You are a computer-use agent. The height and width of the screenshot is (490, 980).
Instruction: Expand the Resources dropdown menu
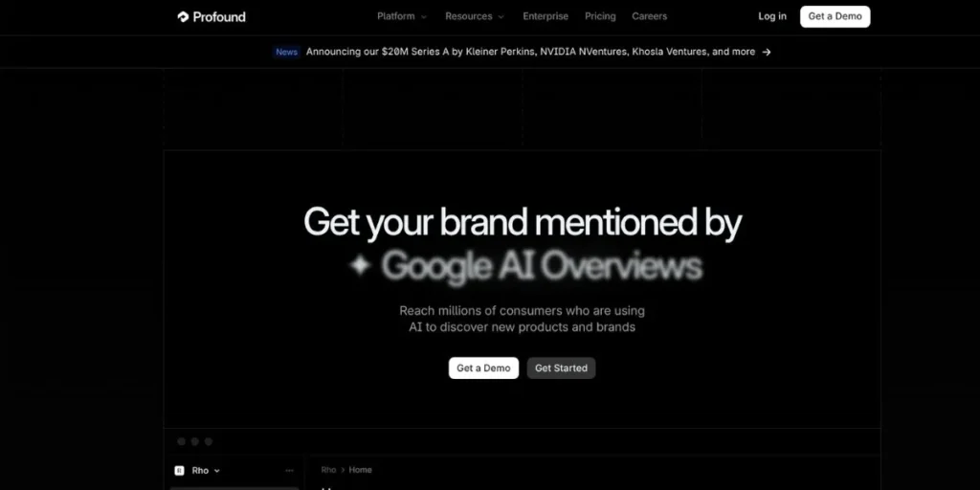click(475, 16)
